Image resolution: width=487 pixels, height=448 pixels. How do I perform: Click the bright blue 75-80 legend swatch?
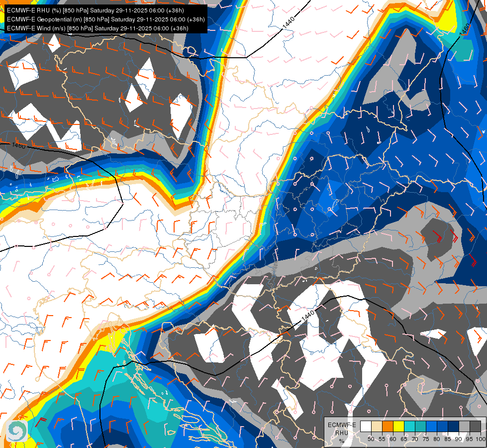coord(432,426)
